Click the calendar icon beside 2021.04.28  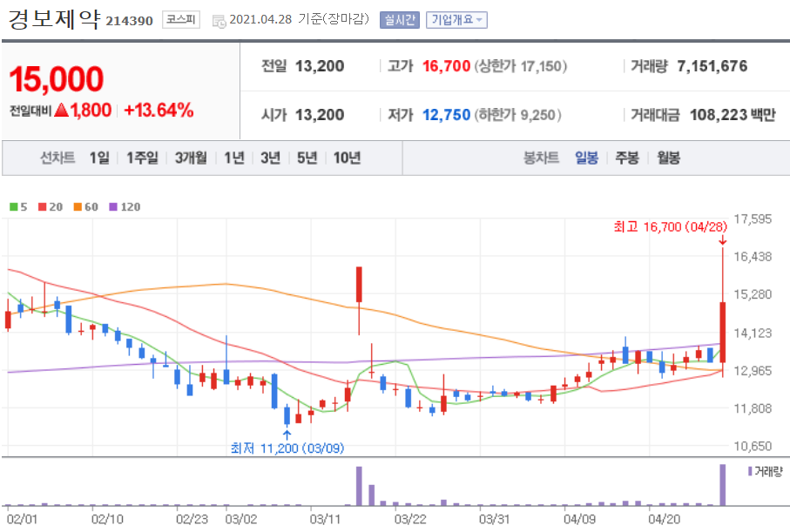(x=219, y=21)
